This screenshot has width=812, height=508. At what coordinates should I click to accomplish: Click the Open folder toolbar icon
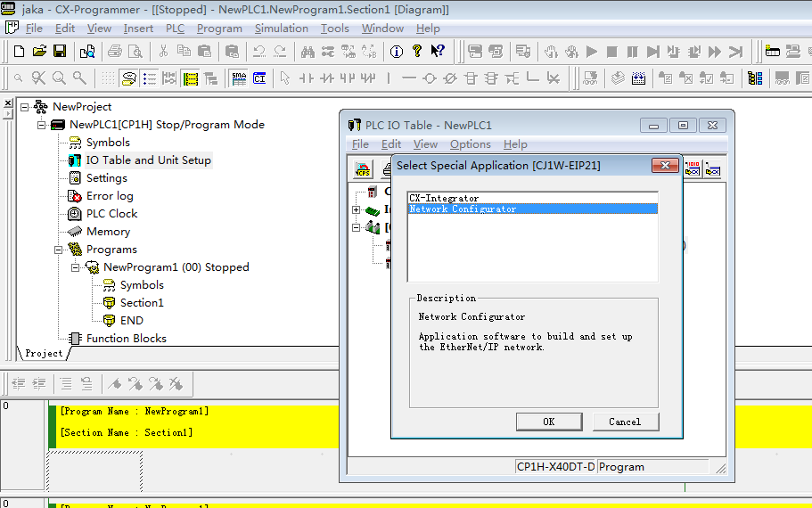pos(39,52)
